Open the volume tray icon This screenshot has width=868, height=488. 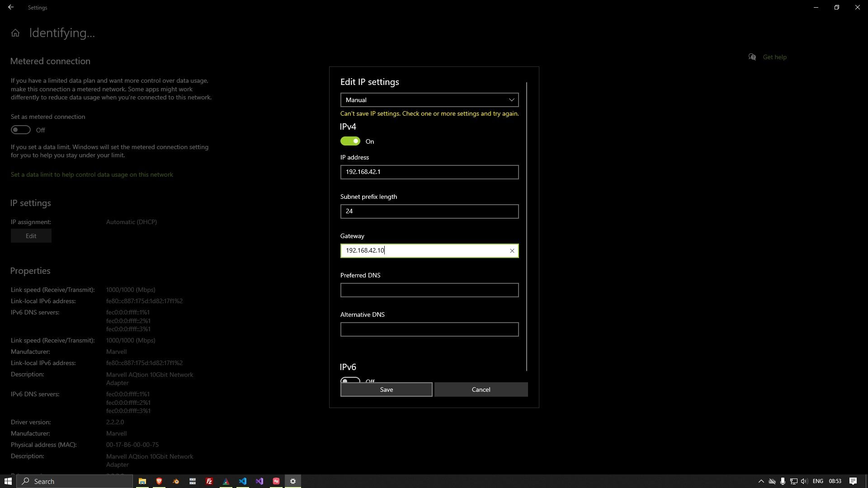804,481
